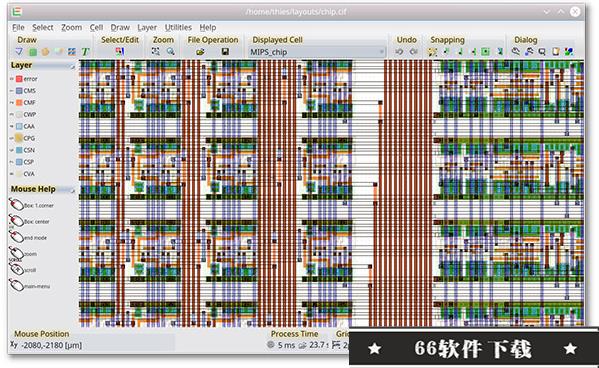This screenshot has height=368, width=599.
Task: Toggle visibility marker of error layer
Action: click(12, 79)
